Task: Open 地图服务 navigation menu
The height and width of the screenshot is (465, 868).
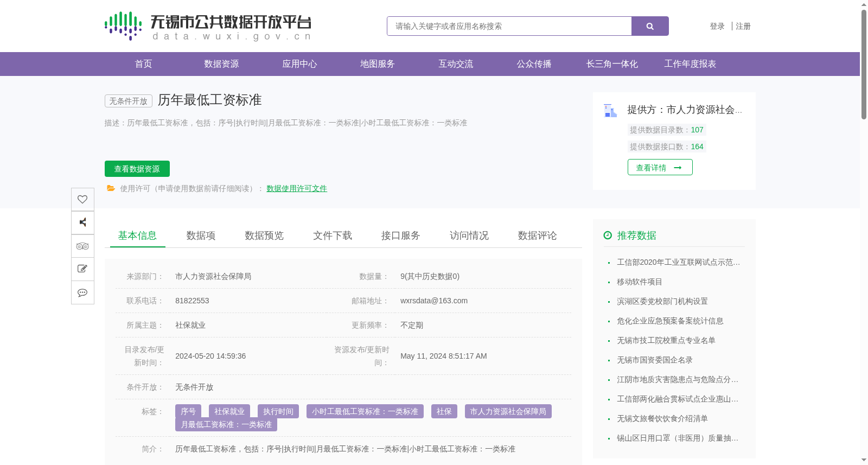Action: click(378, 64)
